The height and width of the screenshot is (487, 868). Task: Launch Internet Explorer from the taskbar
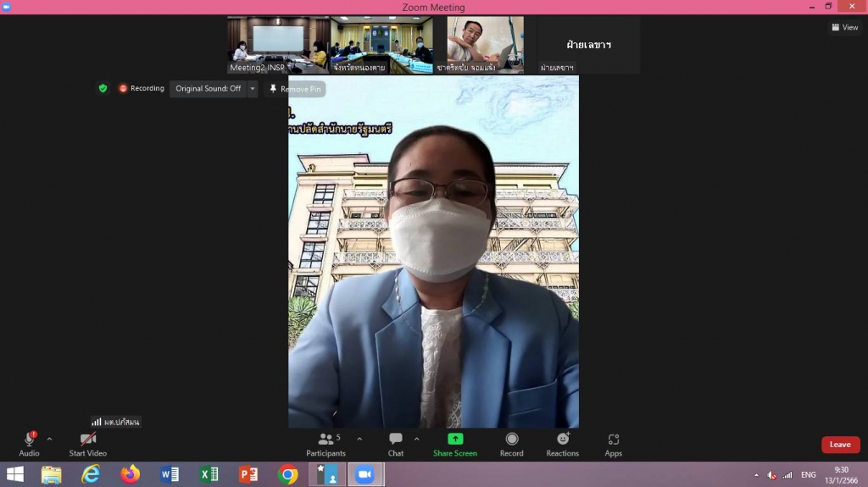(91, 474)
